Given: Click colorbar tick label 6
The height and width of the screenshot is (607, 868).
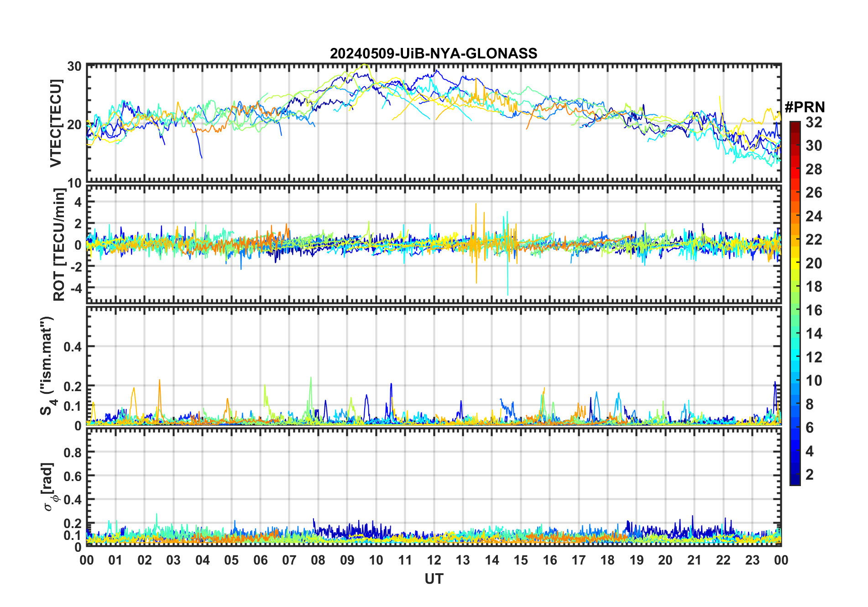Looking at the screenshot, I should (x=810, y=427).
